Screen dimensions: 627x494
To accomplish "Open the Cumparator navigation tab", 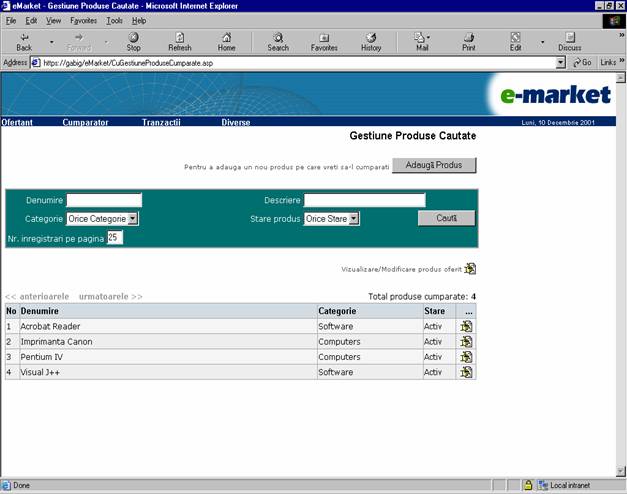I will (x=85, y=122).
